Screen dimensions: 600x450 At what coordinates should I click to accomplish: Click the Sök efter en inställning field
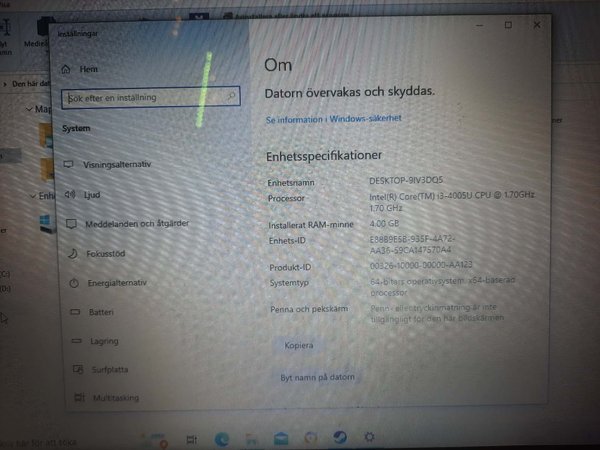pyautogui.click(x=140, y=98)
